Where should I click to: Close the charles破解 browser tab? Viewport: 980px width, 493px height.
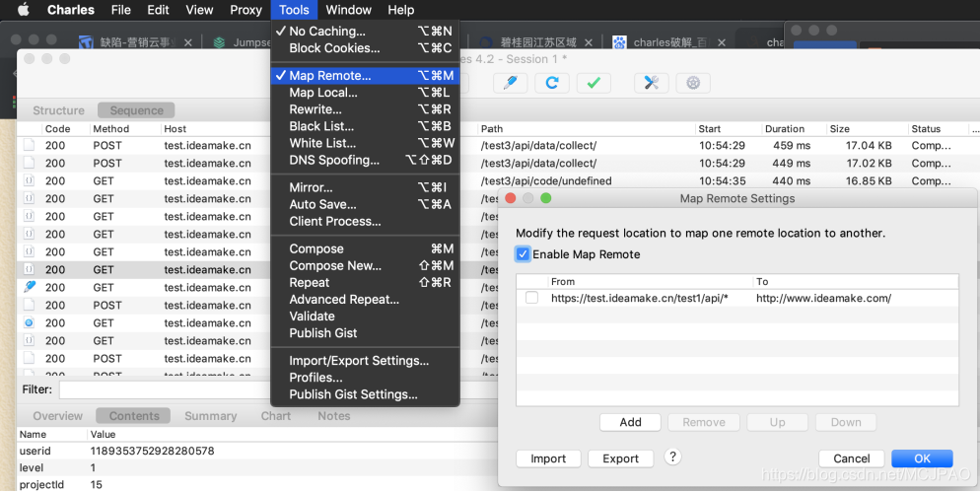[722, 42]
